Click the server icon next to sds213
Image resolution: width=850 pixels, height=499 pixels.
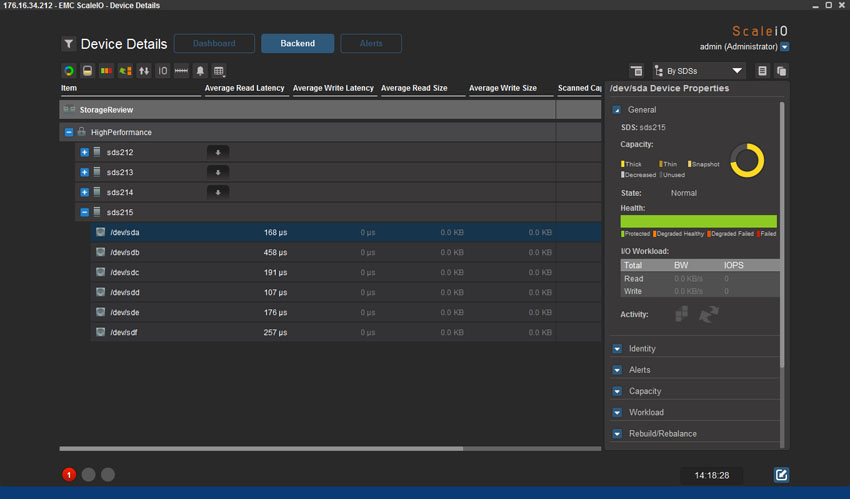[x=97, y=172]
